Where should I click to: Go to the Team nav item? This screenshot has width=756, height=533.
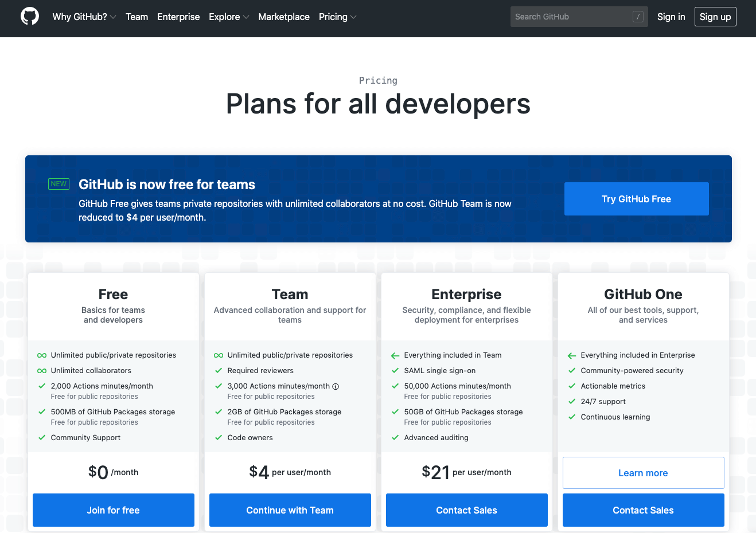tap(137, 17)
